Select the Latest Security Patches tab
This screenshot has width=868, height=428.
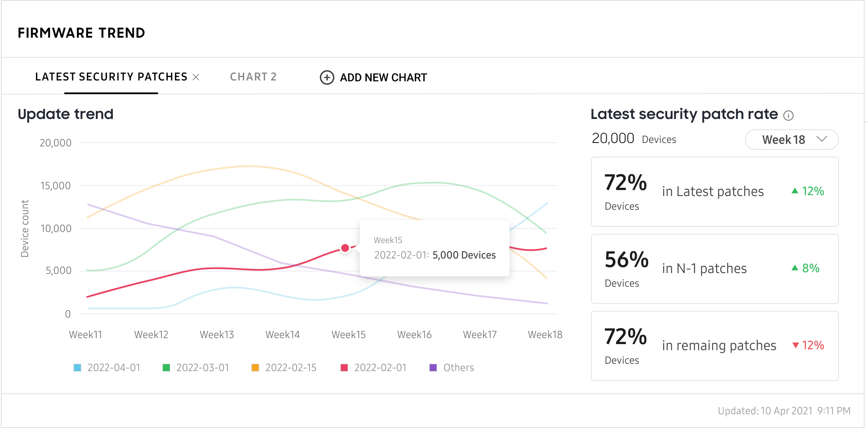[111, 77]
